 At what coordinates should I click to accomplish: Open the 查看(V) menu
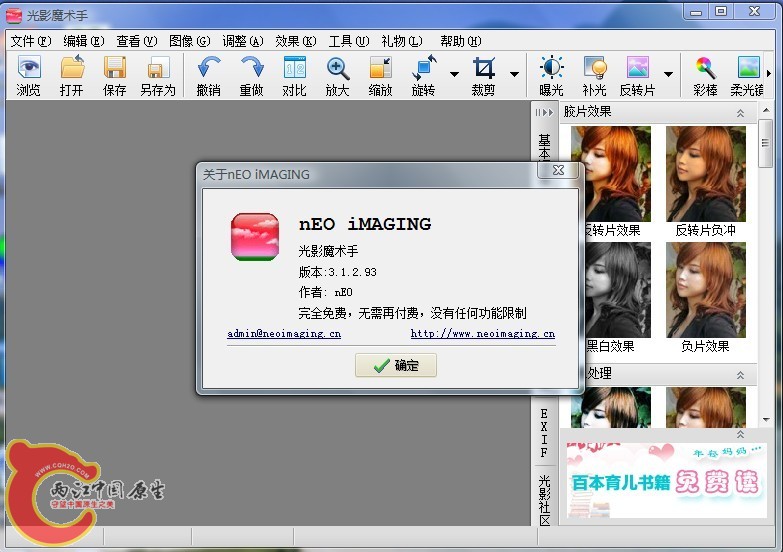pos(137,41)
